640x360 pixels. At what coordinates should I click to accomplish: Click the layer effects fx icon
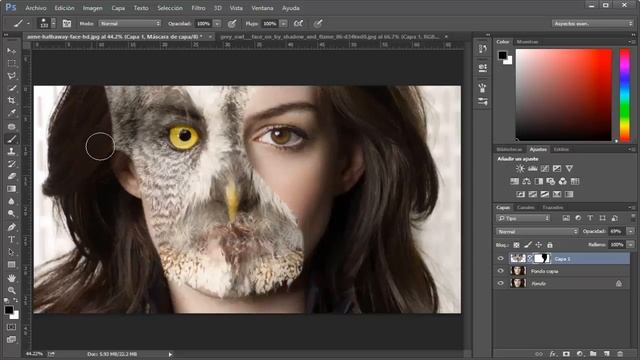pyautogui.click(x=553, y=354)
